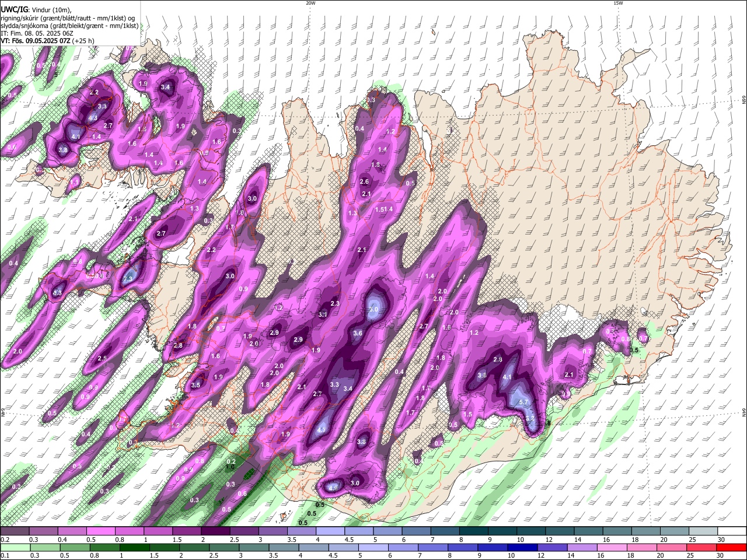Click bottom-row light green swatch between 0.1 and 0.3
This screenshot has height=560, width=747.
tap(16, 548)
